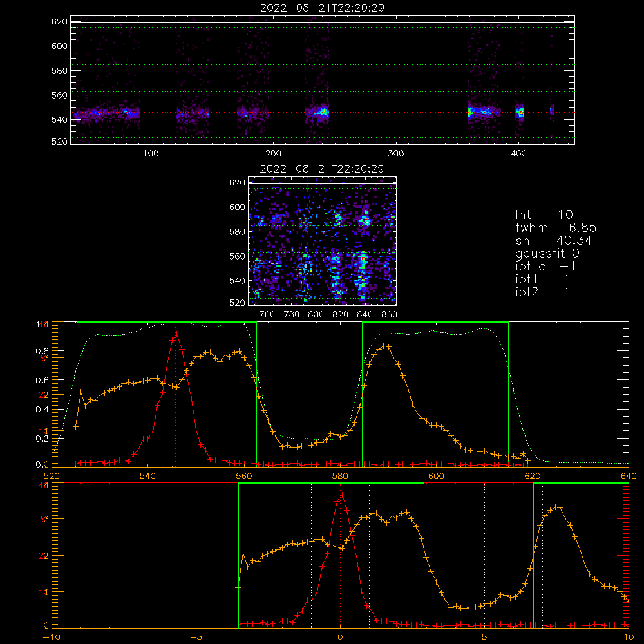
Task: Click the '200' x-axis label of top spectrogram
Action: (273, 154)
